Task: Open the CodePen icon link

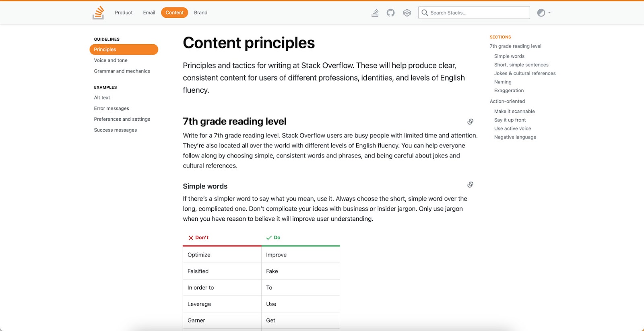Action: coord(407,13)
